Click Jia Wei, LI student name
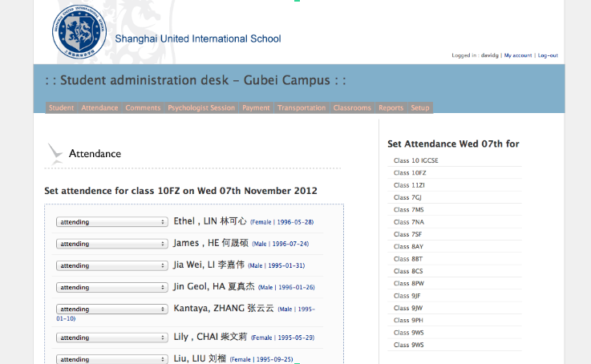Screen dimensions: 591x364 coord(208,265)
